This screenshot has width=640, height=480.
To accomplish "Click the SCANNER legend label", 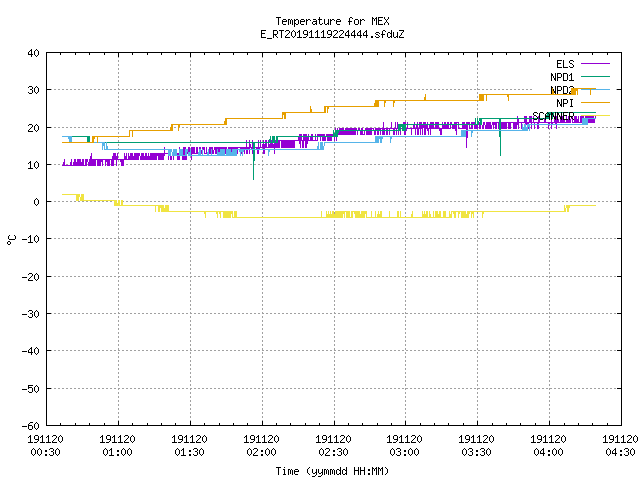I will tap(553, 116).
